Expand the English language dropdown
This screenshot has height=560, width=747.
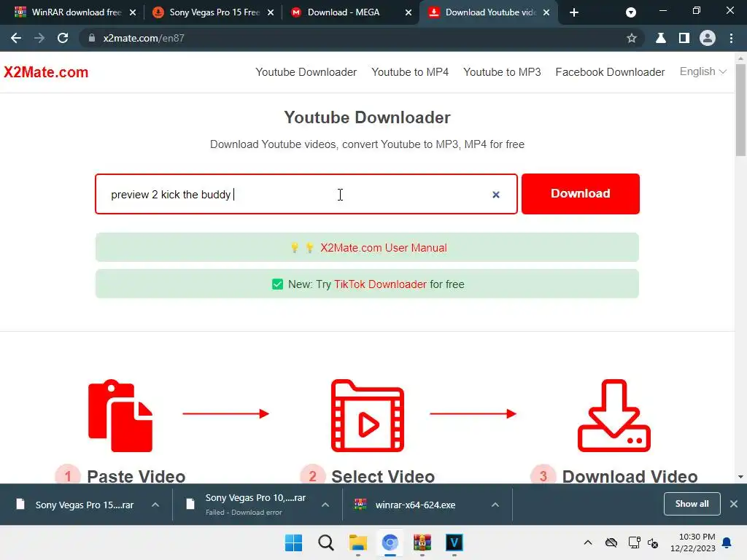(x=703, y=71)
